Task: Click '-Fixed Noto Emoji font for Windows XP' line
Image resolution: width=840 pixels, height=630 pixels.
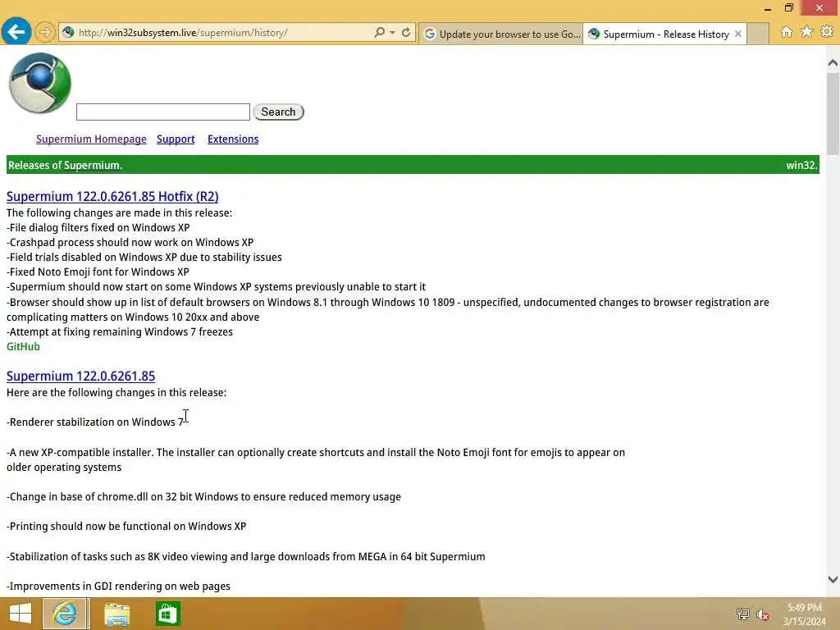Action: coord(98,272)
